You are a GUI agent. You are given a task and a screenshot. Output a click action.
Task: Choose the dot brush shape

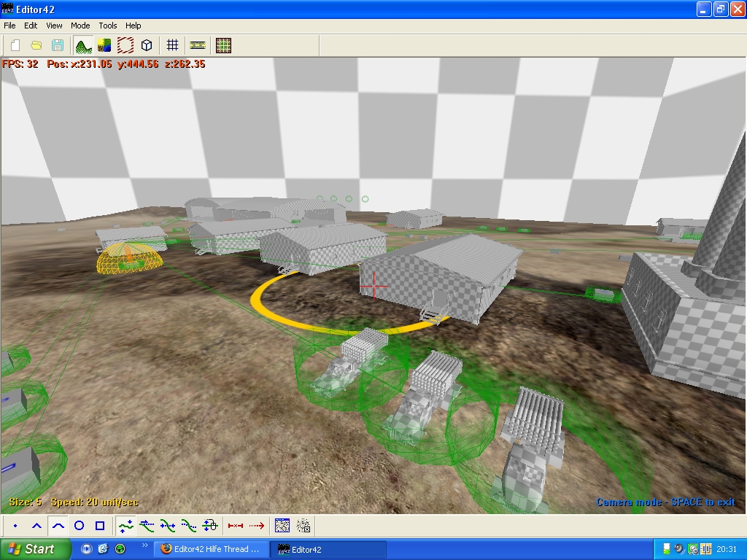[16, 526]
